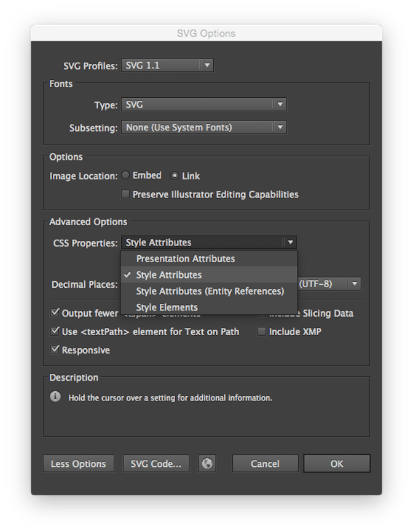Open the UTF-8 encoding dropdown
This screenshot has height=532, width=413.
coord(355,284)
